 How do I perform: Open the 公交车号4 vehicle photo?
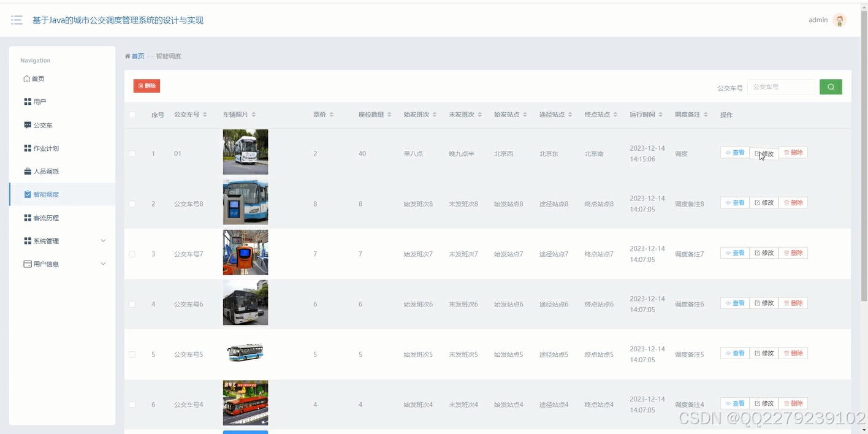pyautogui.click(x=245, y=403)
